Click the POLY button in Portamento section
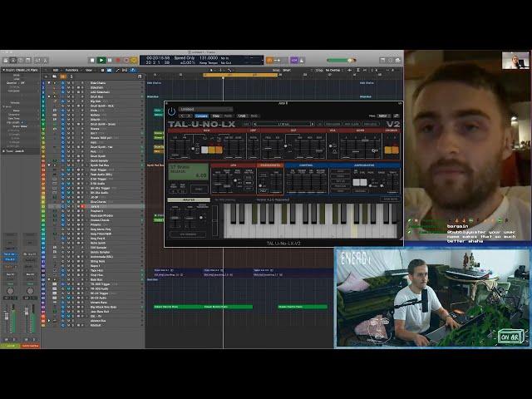Image resolution: width=532 pixels, height=399 pixels. pos(263,191)
